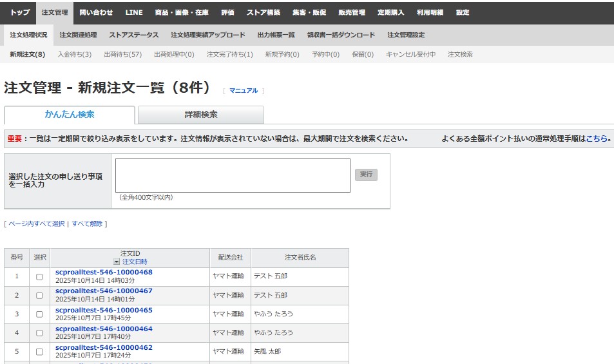
Task: Show the 出荷待ち(57) order list
Action: pyautogui.click(x=122, y=55)
